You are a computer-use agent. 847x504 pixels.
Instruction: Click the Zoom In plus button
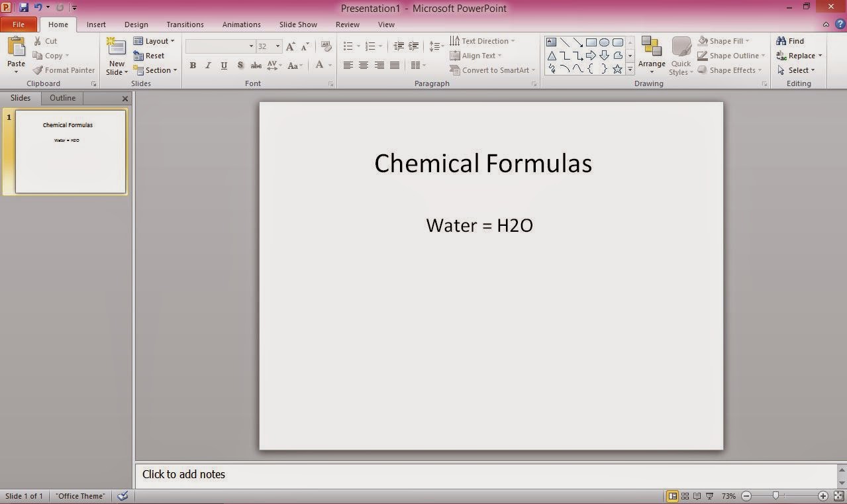click(823, 495)
